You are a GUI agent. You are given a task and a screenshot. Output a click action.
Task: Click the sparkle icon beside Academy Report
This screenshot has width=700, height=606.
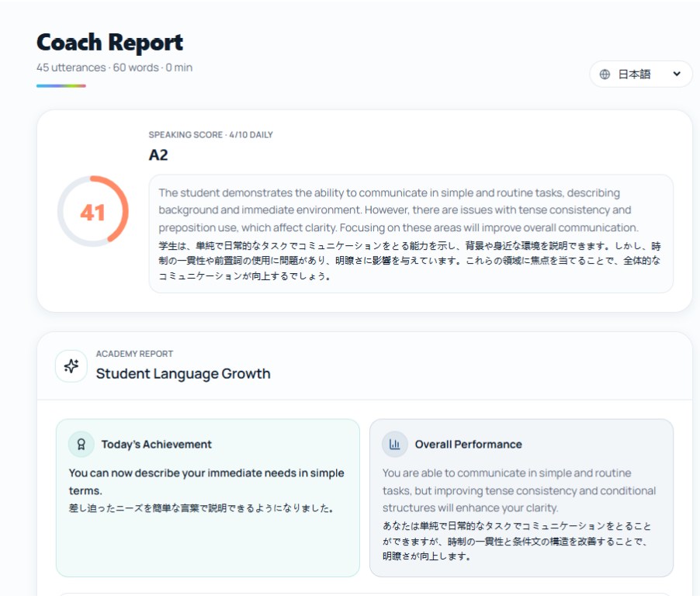[x=71, y=366]
